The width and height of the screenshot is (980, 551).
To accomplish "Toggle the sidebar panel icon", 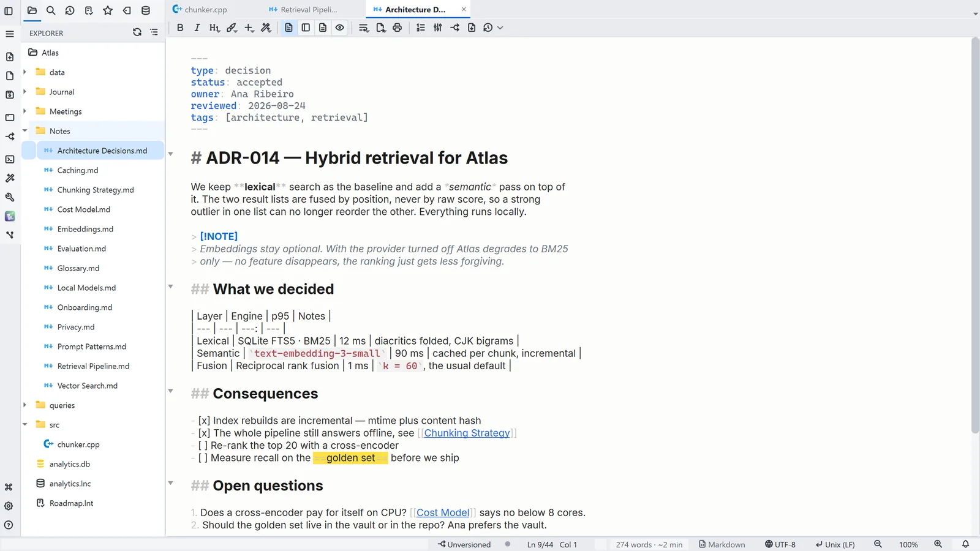I will 9,10.
